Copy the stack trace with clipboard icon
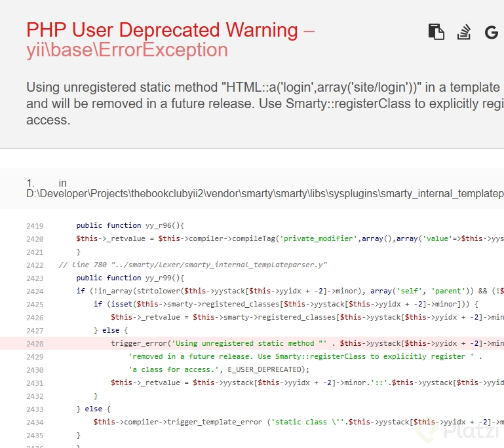504x448 pixels. point(436,32)
